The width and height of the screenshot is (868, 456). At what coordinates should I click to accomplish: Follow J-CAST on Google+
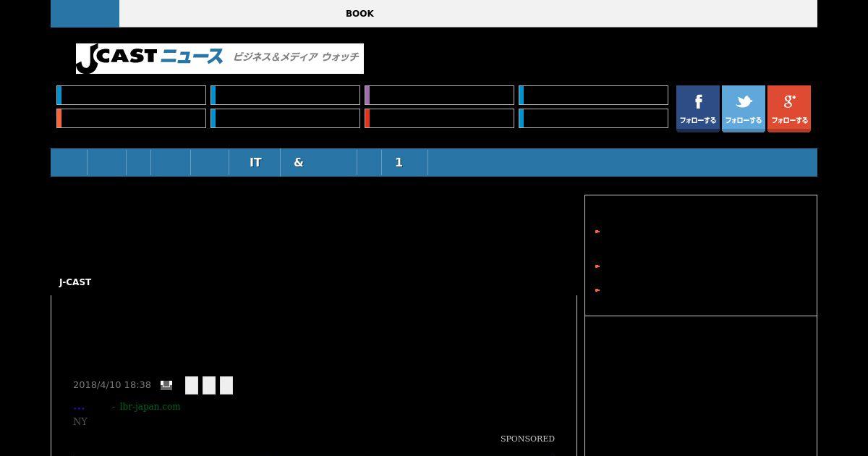[789, 109]
